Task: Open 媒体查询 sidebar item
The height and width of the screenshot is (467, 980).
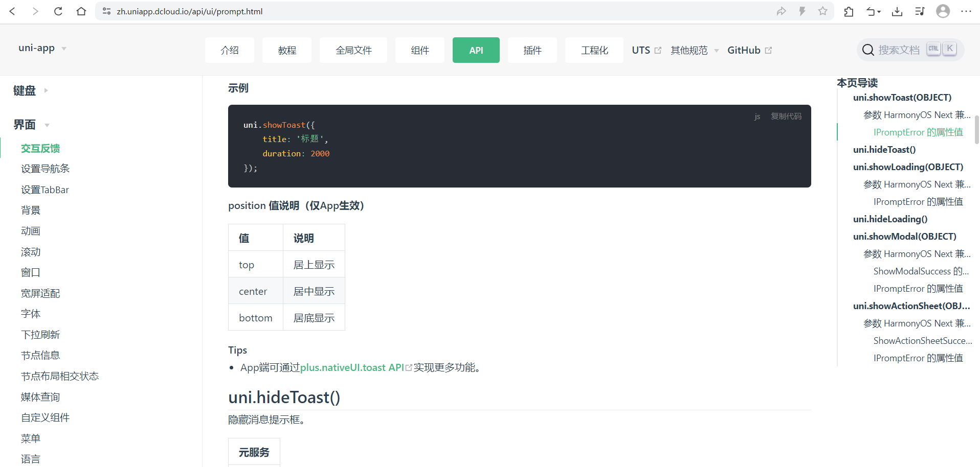Action: coord(40,397)
